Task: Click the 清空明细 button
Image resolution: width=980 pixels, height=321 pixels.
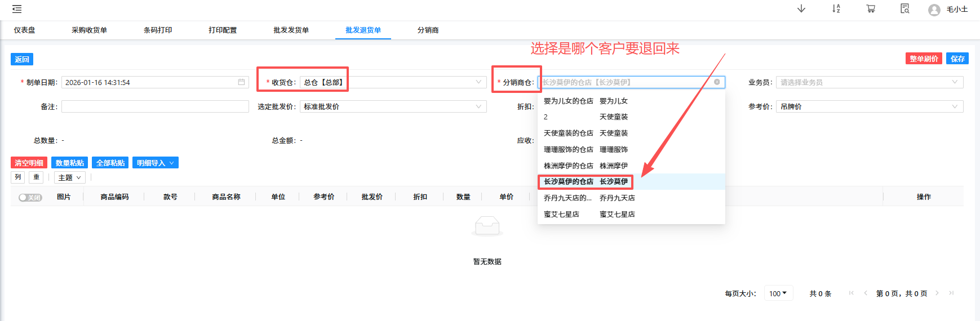Action: pyautogui.click(x=29, y=163)
